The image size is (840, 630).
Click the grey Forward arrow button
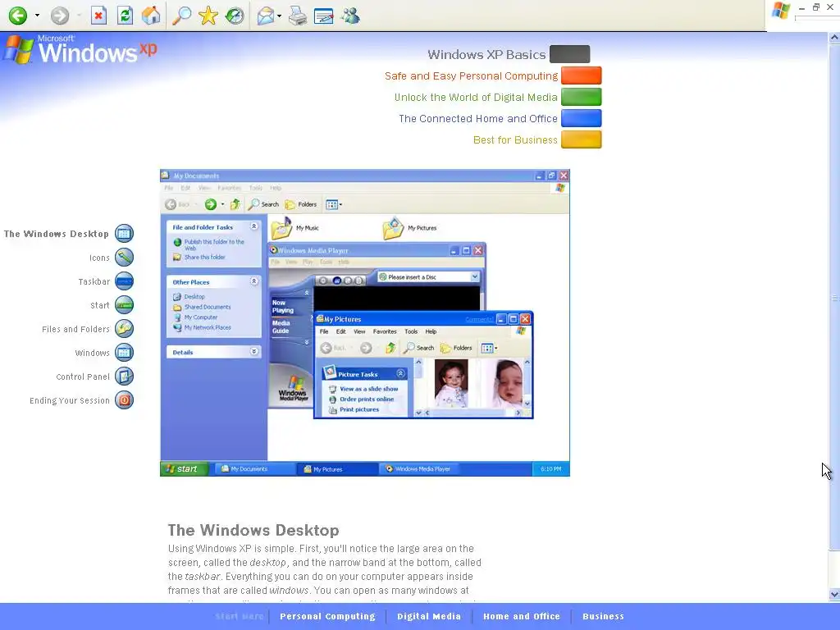click(x=60, y=16)
